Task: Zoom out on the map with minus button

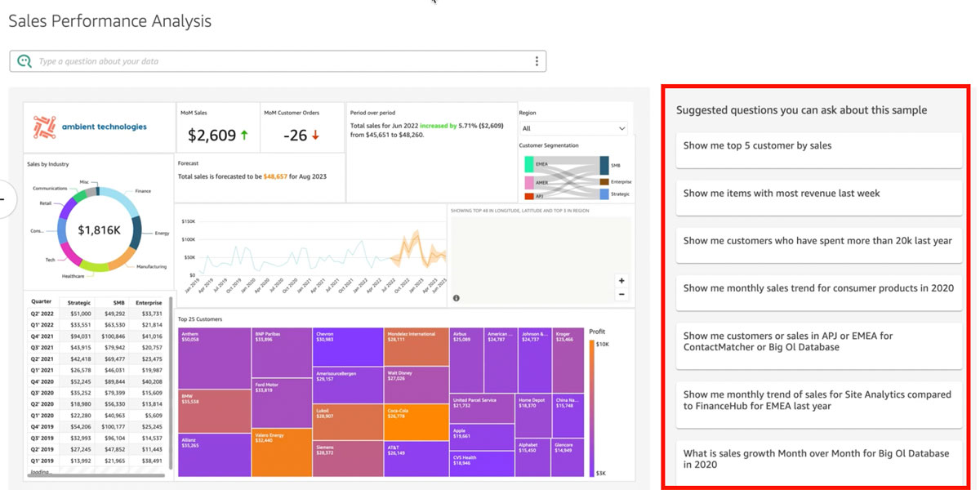Action: pos(621,295)
